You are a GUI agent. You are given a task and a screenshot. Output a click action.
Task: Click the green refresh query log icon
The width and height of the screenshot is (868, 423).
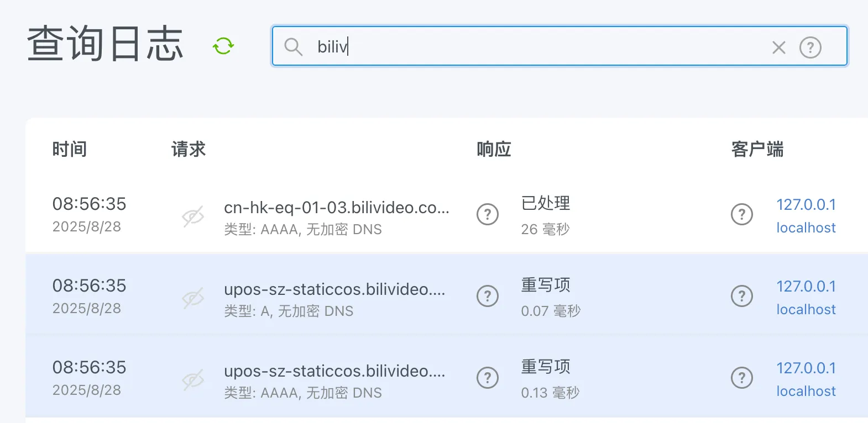tap(223, 46)
